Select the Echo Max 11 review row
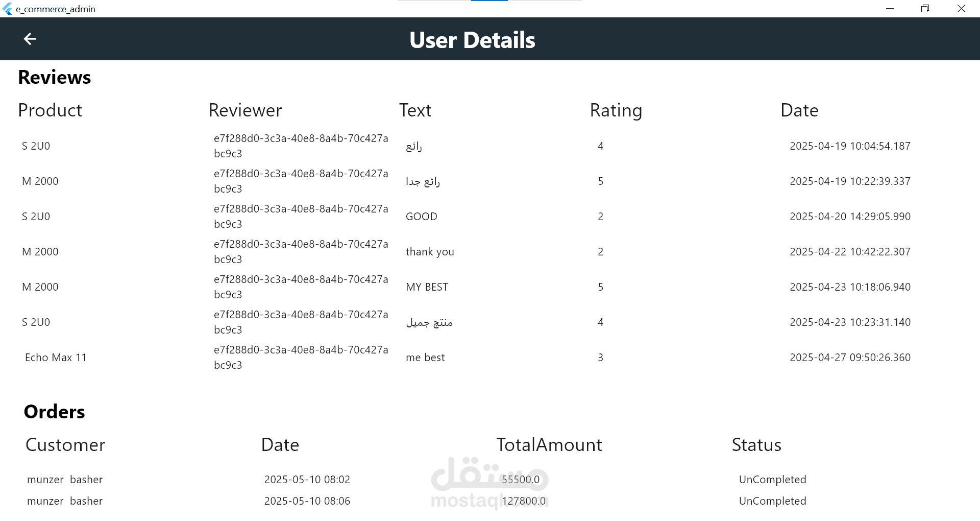This screenshot has width=980, height=521. pos(490,358)
